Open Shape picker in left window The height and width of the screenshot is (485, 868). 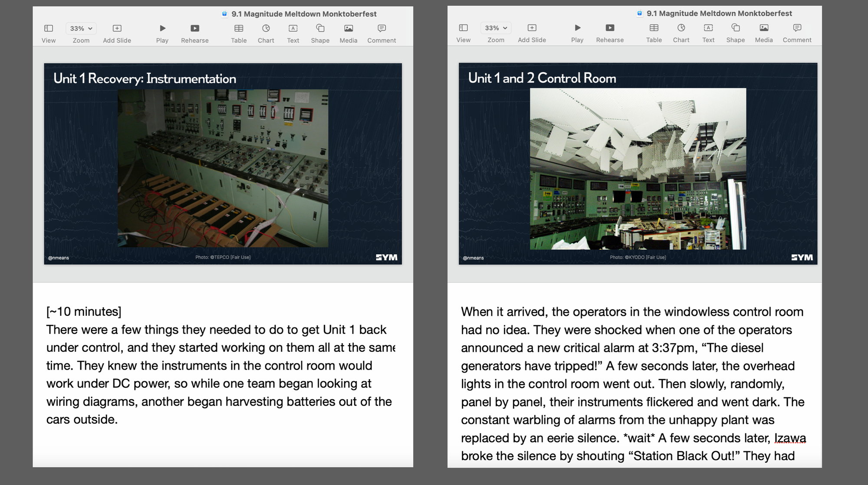tap(320, 33)
